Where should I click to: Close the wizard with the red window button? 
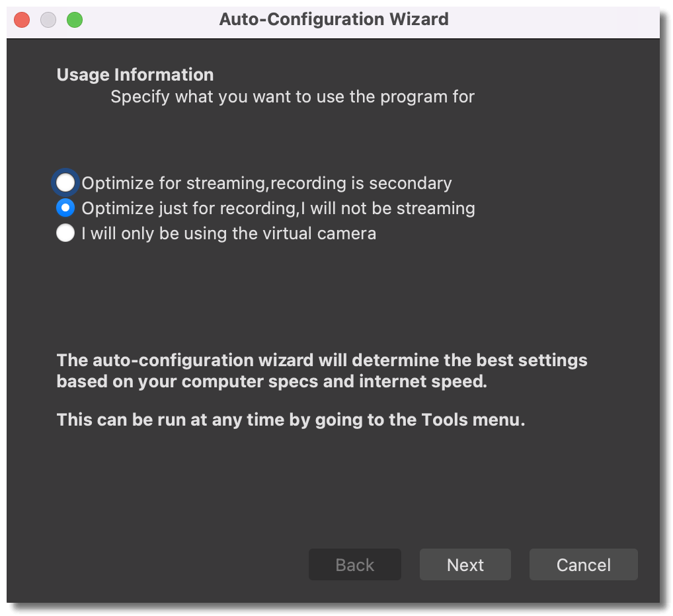(22, 20)
